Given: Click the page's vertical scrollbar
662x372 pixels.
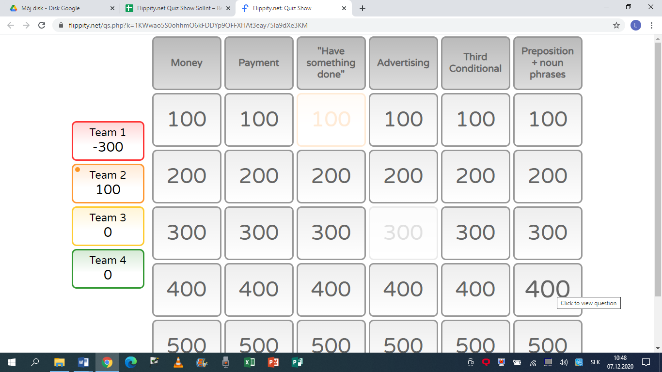Looking at the screenshot, I should (x=657, y=169).
